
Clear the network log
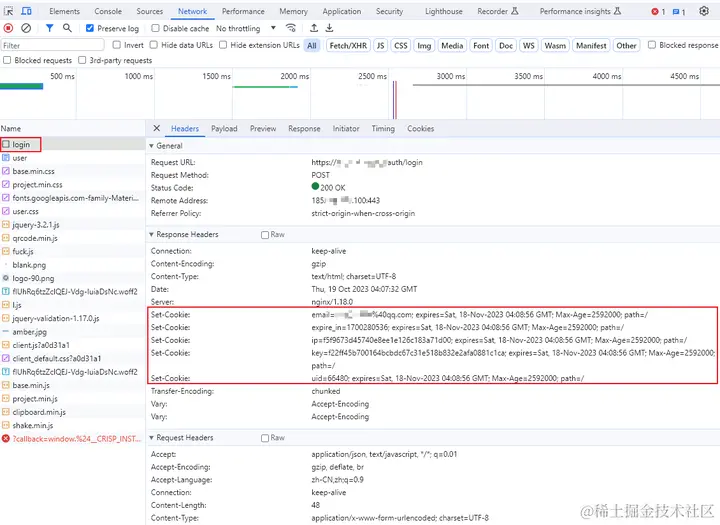26,28
